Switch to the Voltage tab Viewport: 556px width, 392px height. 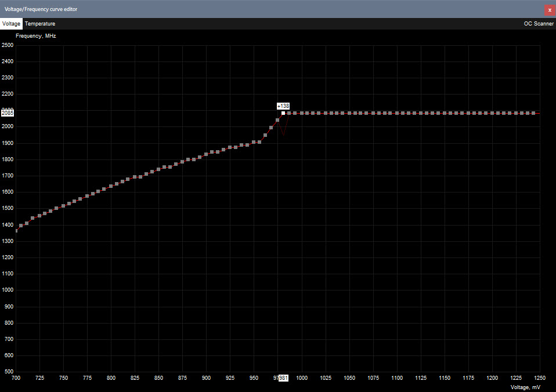pos(11,24)
